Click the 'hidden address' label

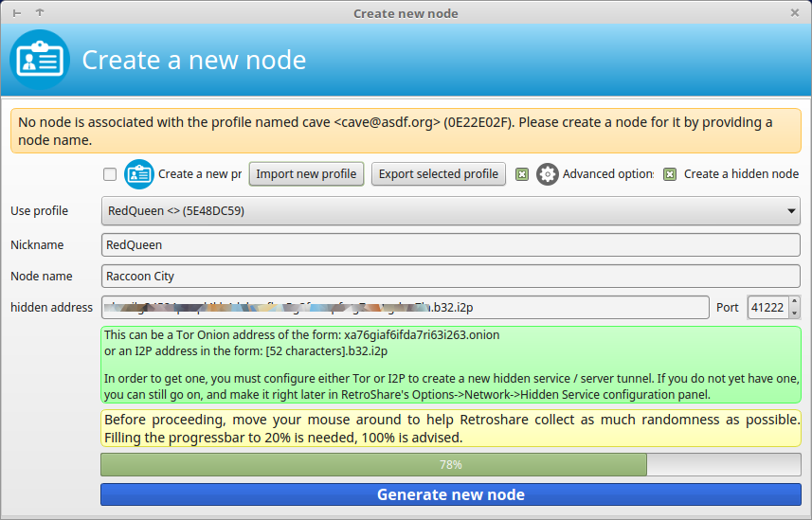coord(52,308)
